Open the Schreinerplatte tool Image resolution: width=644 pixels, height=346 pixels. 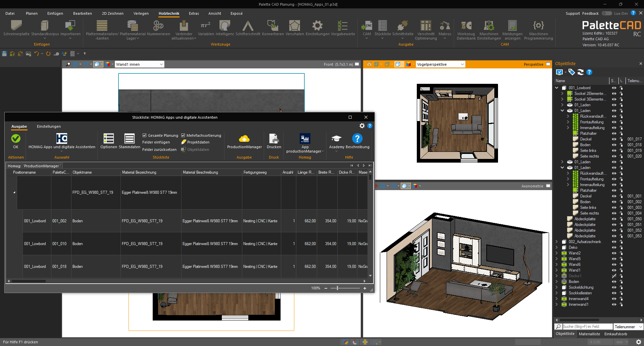(16, 26)
